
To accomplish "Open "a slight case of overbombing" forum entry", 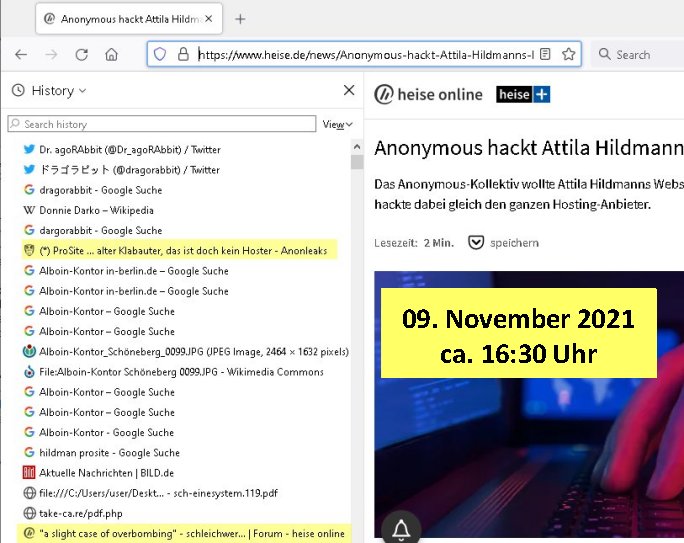I will click(184, 533).
